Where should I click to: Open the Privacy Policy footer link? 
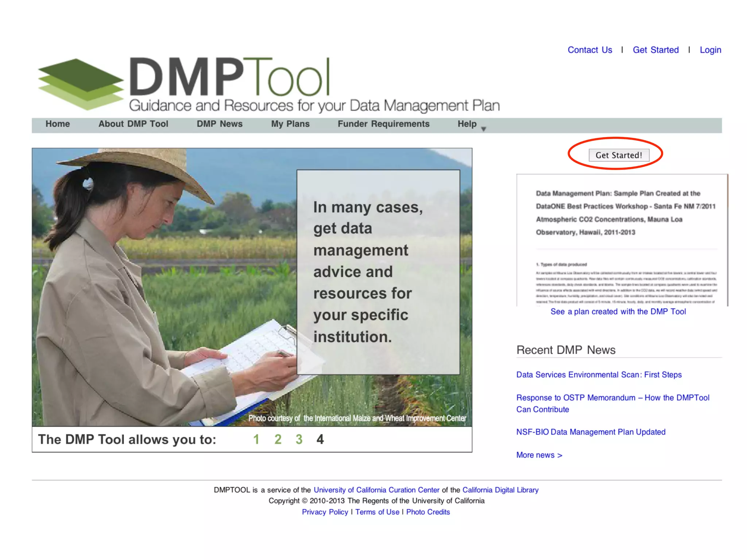pyautogui.click(x=325, y=512)
